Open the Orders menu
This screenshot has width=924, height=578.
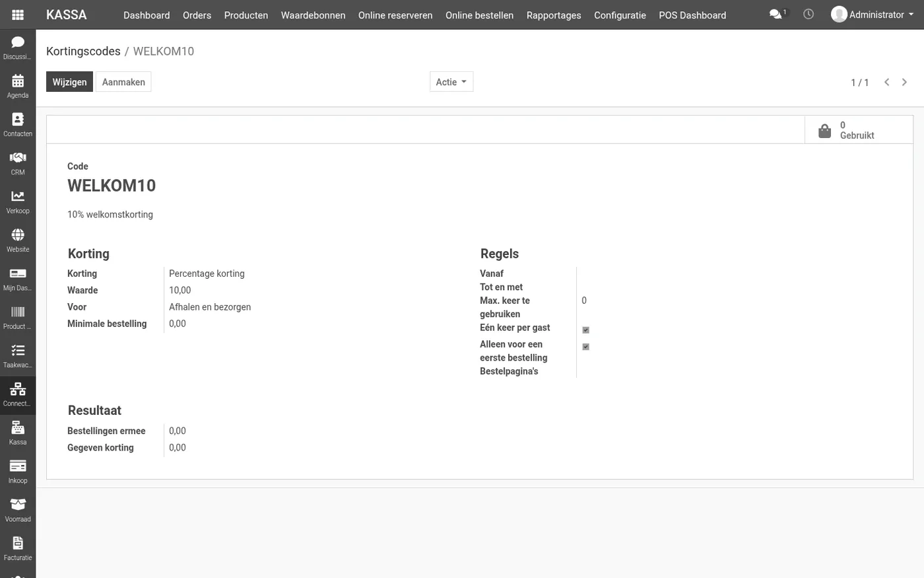(x=197, y=15)
